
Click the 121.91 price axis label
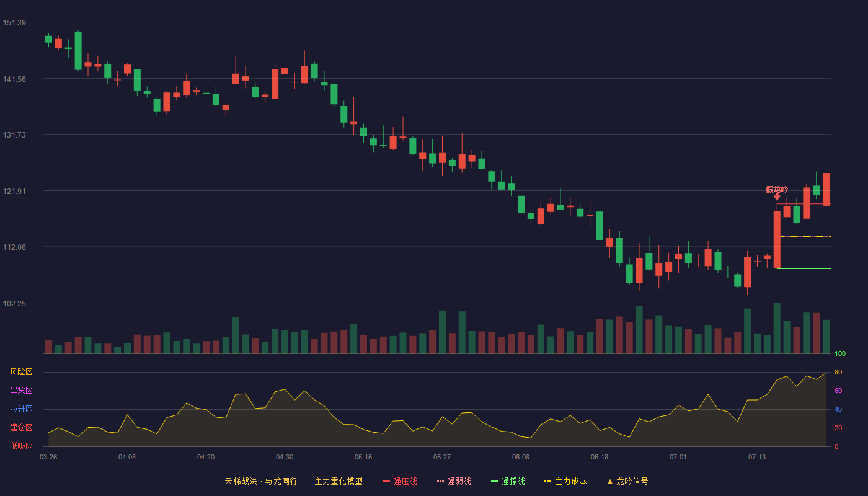click(14, 191)
